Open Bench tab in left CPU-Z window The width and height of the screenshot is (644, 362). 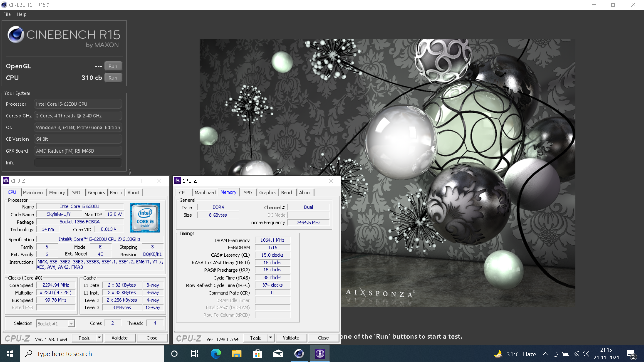116,192
